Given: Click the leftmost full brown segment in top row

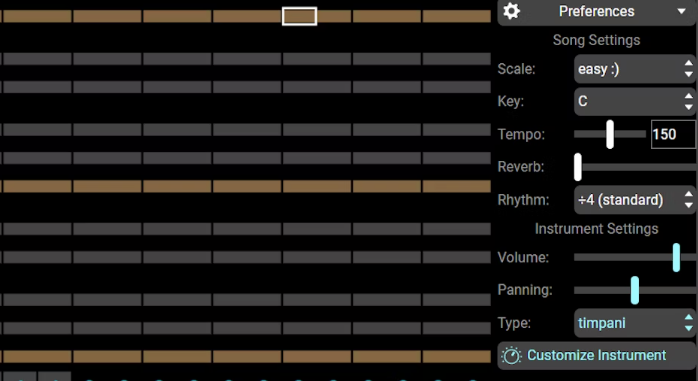Looking at the screenshot, I should pos(37,16).
